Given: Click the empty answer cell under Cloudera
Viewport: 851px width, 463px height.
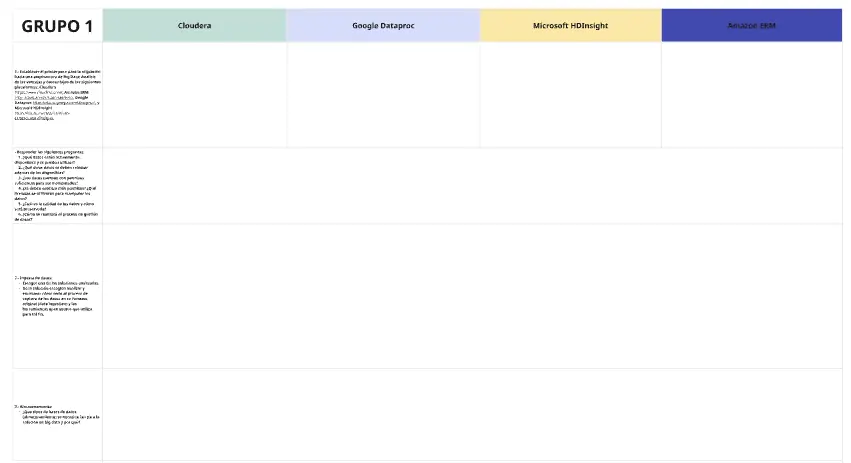Looking at the screenshot, I should point(194,95).
